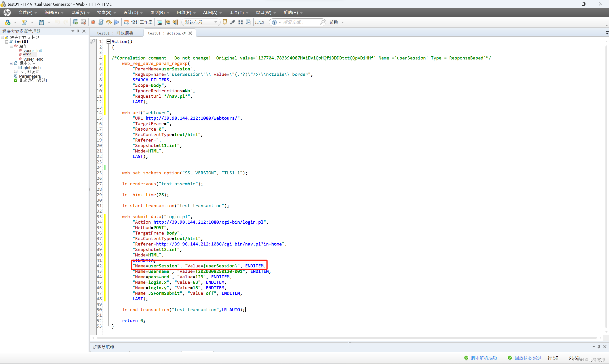609x364 pixels.
Task: Click the blue Replay play icon
Action: [117, 22]
